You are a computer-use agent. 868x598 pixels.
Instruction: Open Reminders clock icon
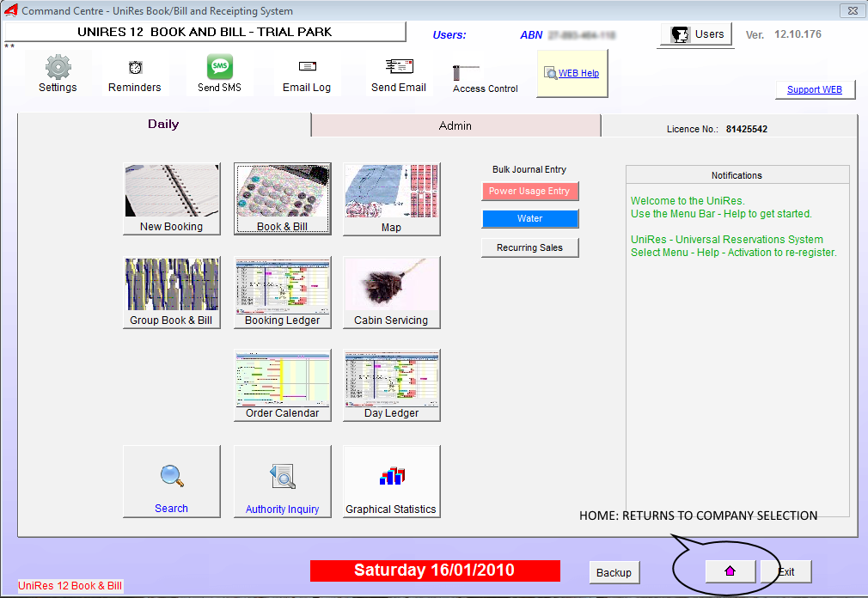point(135,74)
